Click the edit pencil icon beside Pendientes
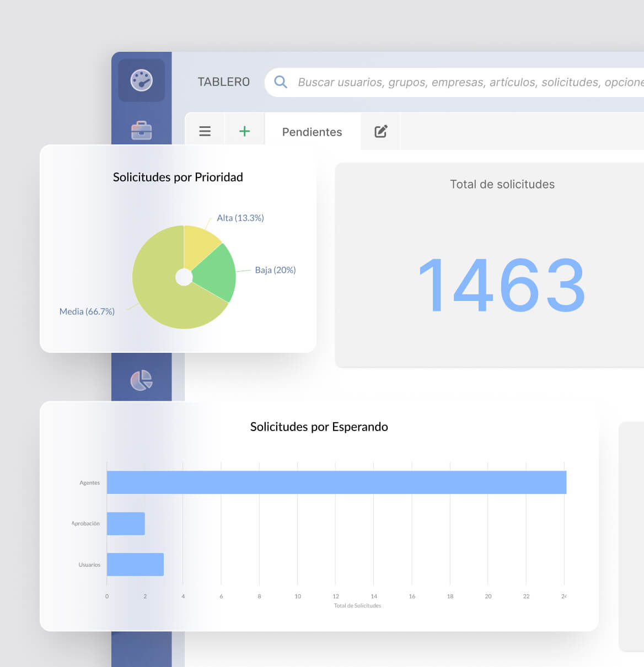 [380, 131]
